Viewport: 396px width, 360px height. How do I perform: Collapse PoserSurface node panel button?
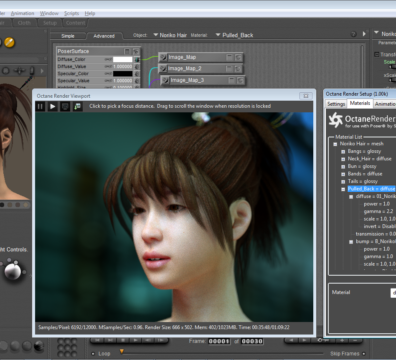(x=127, y=51)
